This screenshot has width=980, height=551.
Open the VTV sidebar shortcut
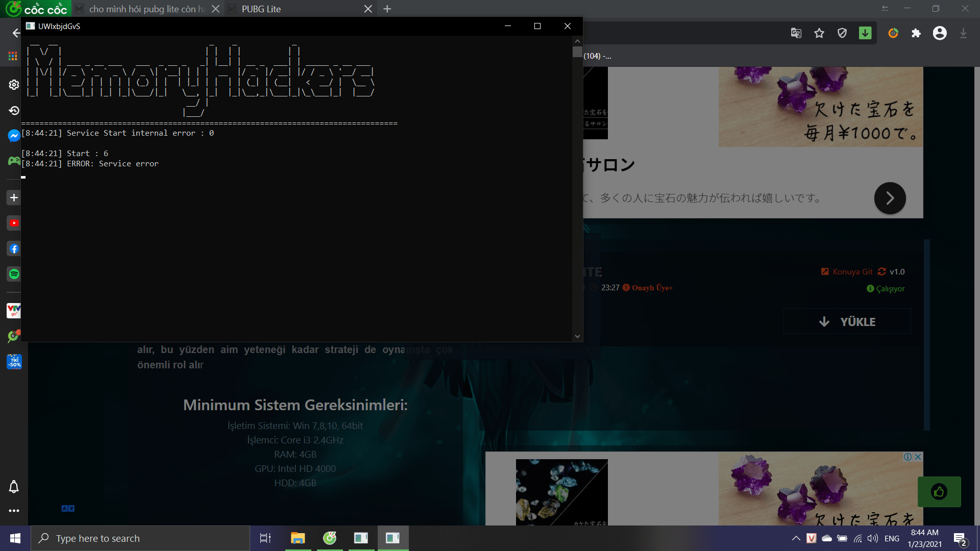tap(14, 310)
